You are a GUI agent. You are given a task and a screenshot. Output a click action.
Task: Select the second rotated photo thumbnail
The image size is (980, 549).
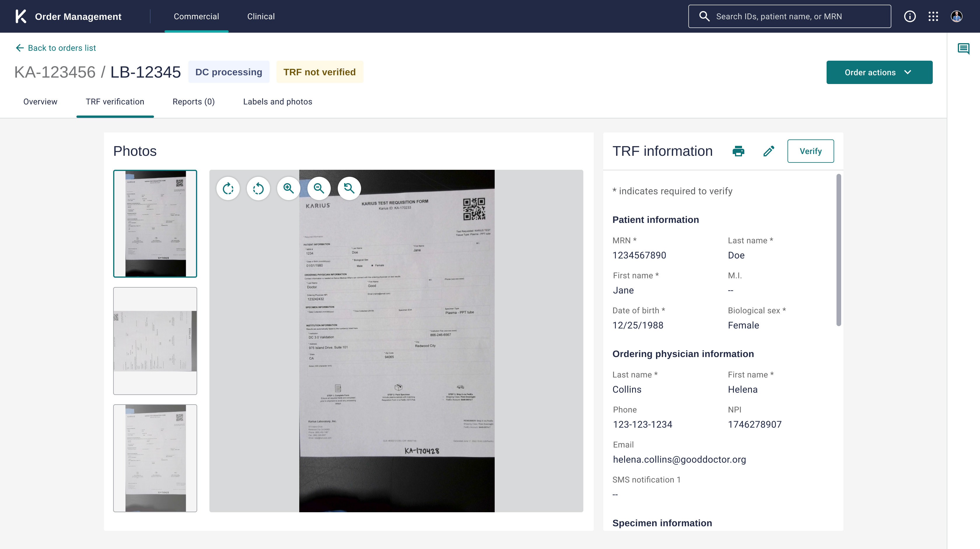click(x=155, y=340)
